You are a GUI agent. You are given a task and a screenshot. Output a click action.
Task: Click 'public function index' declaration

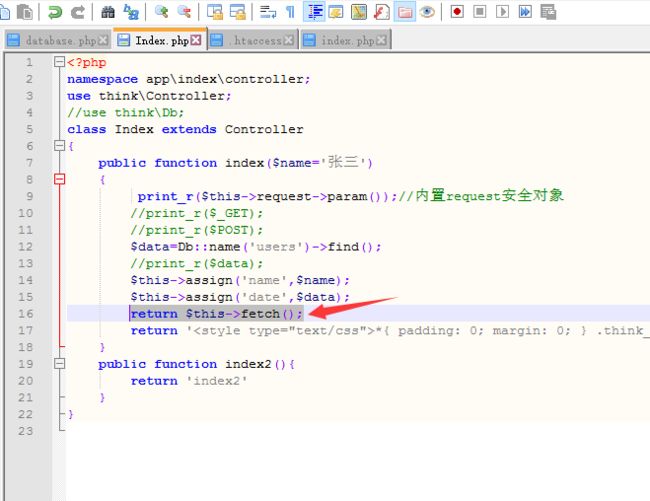(x=235, y=162)
